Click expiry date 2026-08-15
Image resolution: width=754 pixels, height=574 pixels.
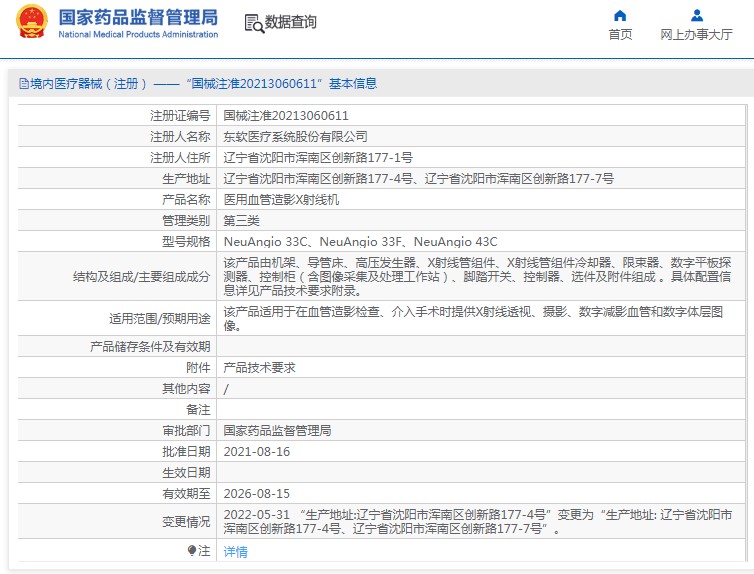[257, 494]
